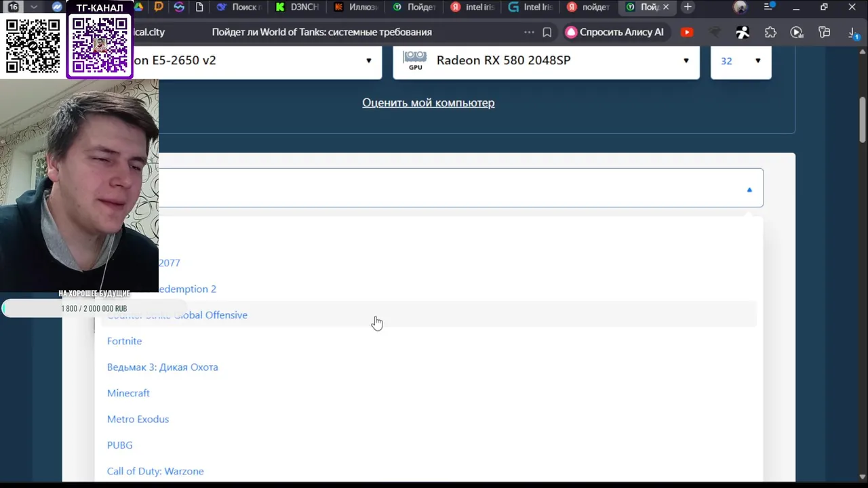
Task: Switch to the Intel Iris Google tab
Action: click(x=532, y=7)
